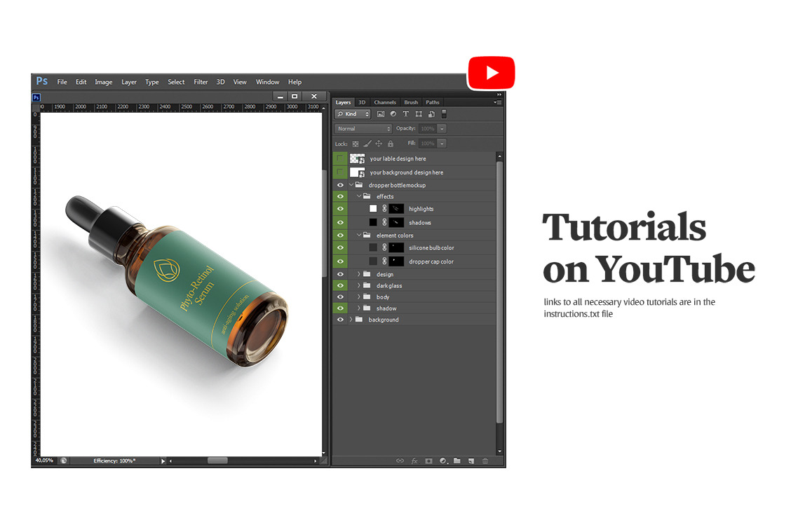Hide the effects group

pos(340,196)
